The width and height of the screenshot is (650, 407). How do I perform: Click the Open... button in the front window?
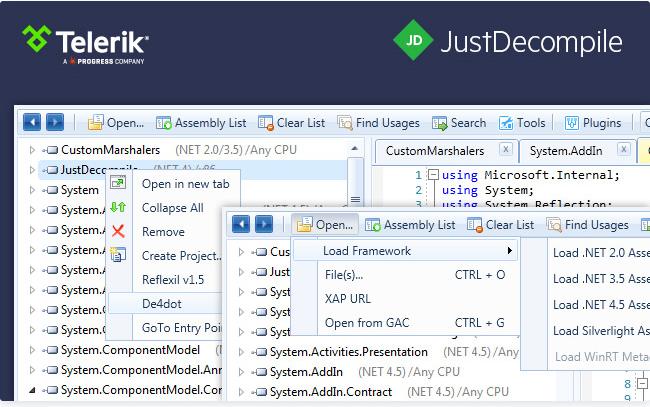coord(325,225)
